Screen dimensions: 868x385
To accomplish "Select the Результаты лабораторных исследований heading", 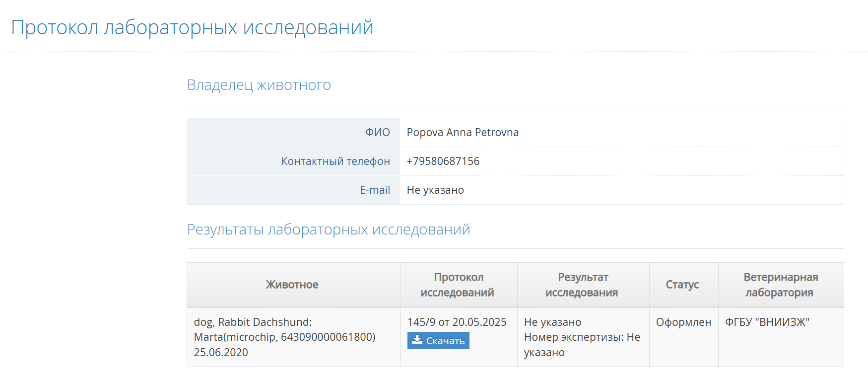I will (x=328, y=230).
